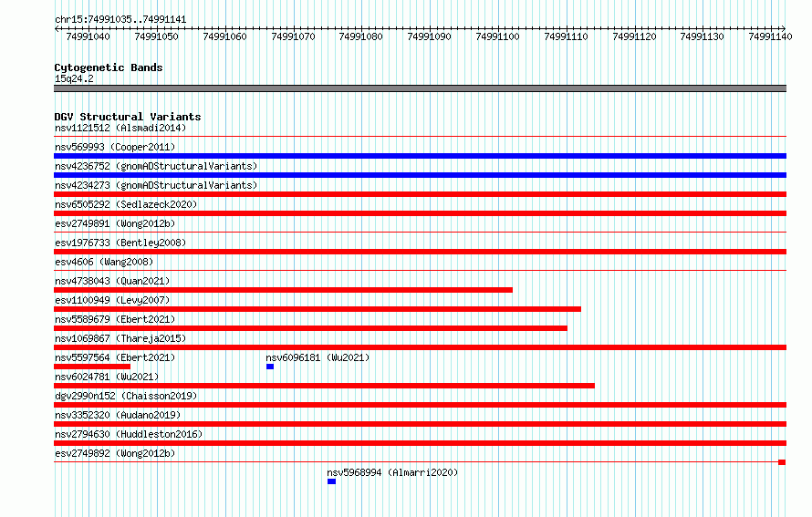Viewport: 812px width, 517px height.
Task: Click the red nsv5589679 variant bar
Action: (x=311, y=328)
